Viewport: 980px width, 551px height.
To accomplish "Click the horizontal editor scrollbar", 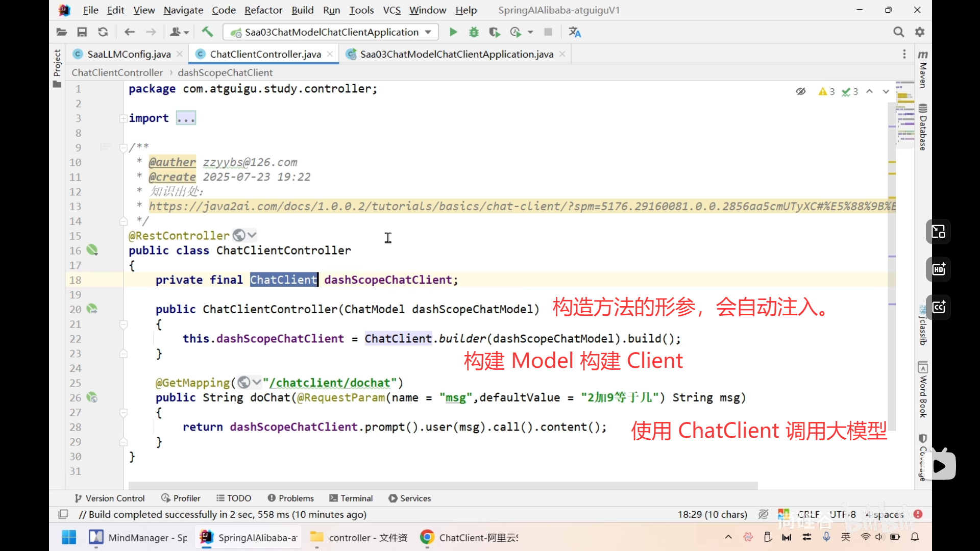I will pos(443,485).
